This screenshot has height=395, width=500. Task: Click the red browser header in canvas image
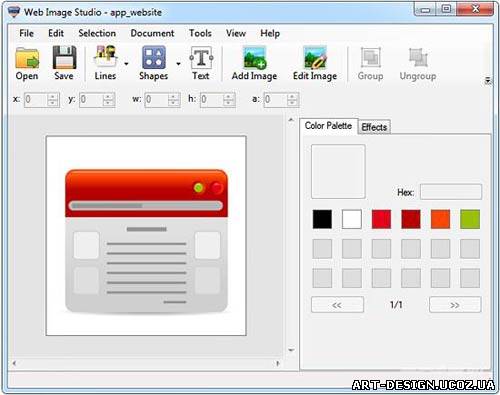[x=146, y=193]
